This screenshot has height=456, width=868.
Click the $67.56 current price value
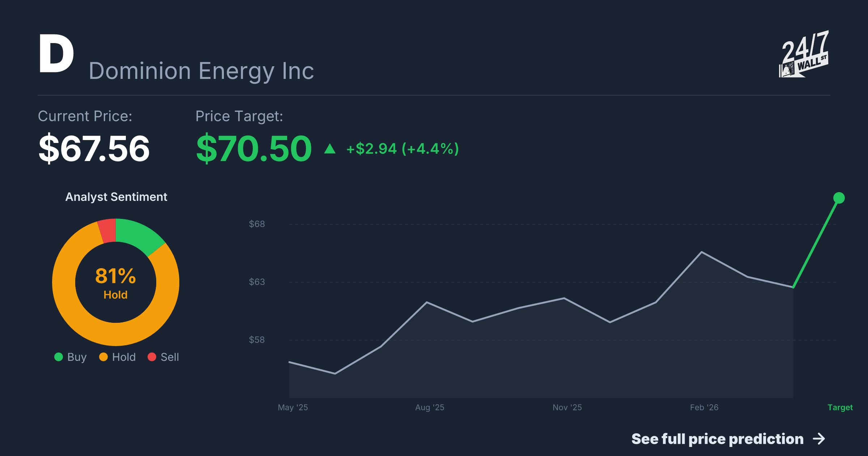tap(94, 148)
